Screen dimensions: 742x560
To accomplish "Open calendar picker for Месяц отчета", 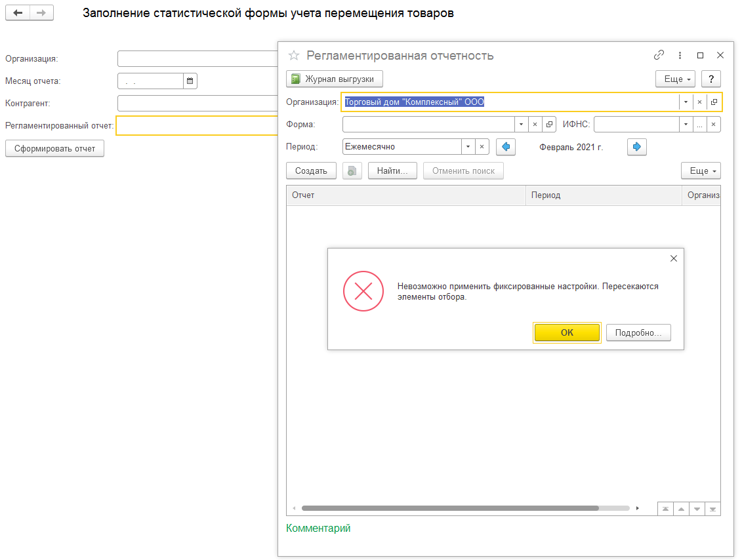I will tap(190, 81).
